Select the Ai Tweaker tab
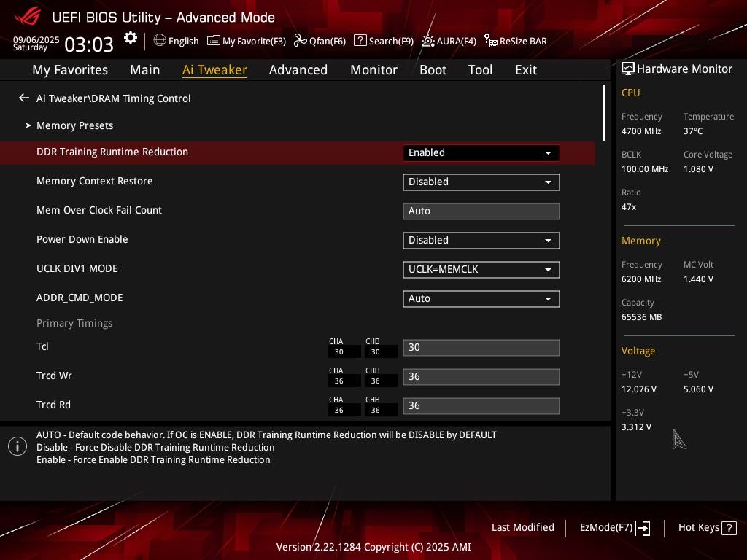This screenshot has width=747, height=560. point(214,70)
